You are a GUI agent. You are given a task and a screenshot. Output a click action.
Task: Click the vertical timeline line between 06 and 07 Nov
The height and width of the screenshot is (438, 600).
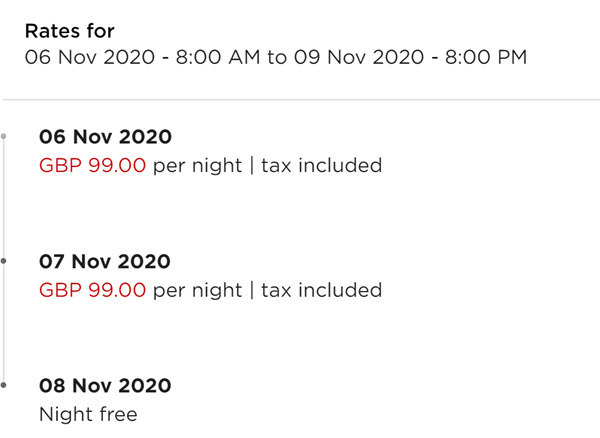(4, 199)
